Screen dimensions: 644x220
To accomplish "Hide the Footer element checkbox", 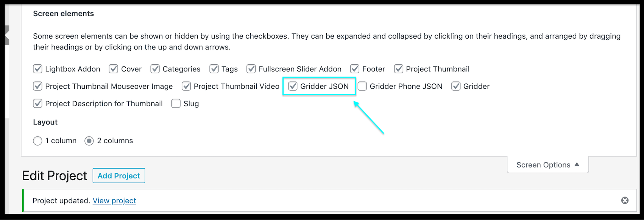I will click(x=355, y=69).
